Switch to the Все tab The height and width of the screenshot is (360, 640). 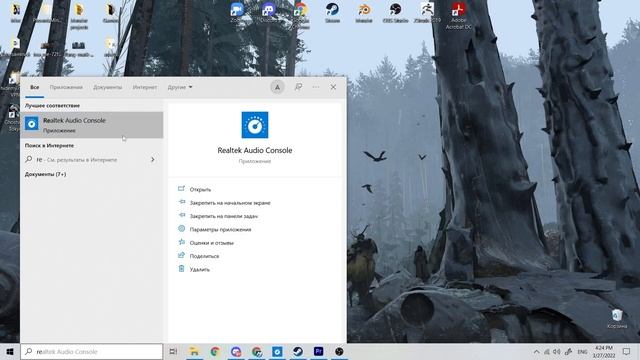[x=35, y=87]
